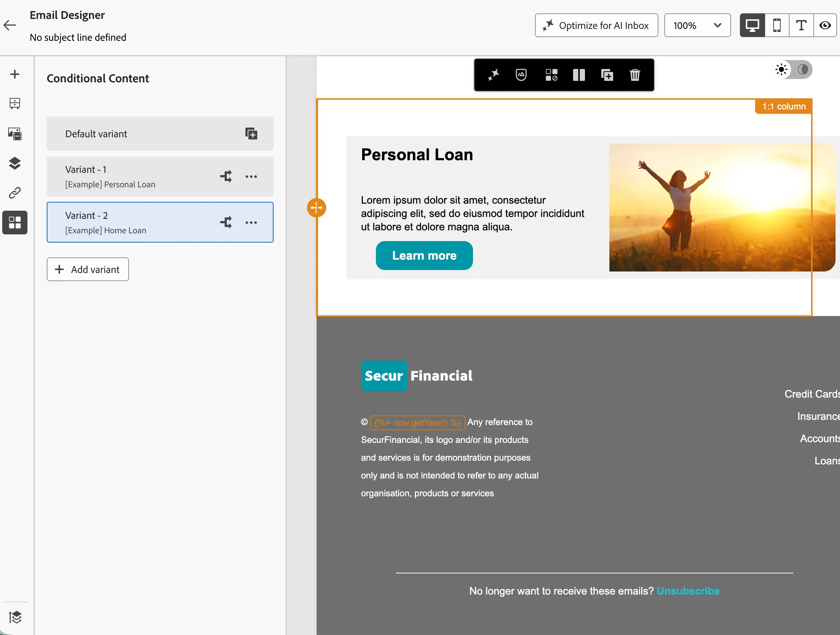This screenshot has width=840, height=635.
Task: Click the Lorem ipsum paragraph text
Action: (472, 214)
